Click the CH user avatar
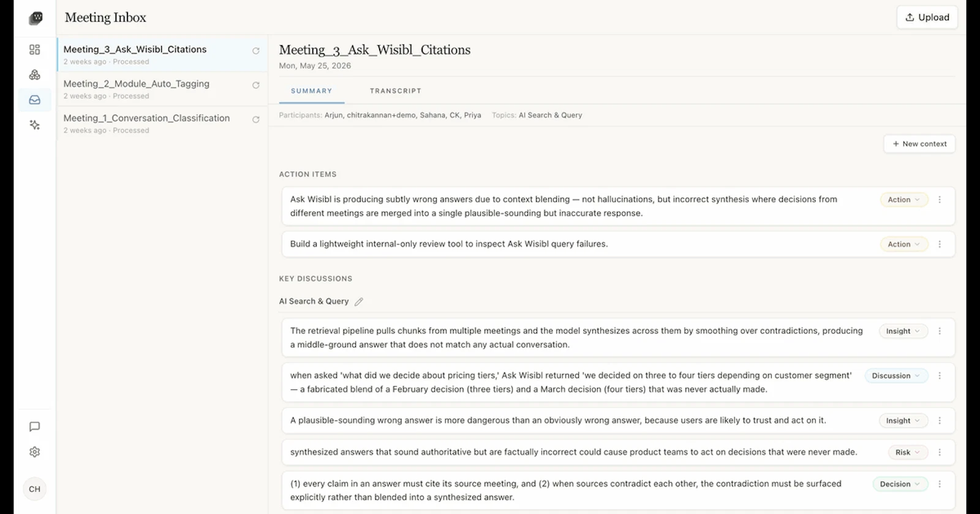This screenshot has height=514, width=980. tap(35, 489)
